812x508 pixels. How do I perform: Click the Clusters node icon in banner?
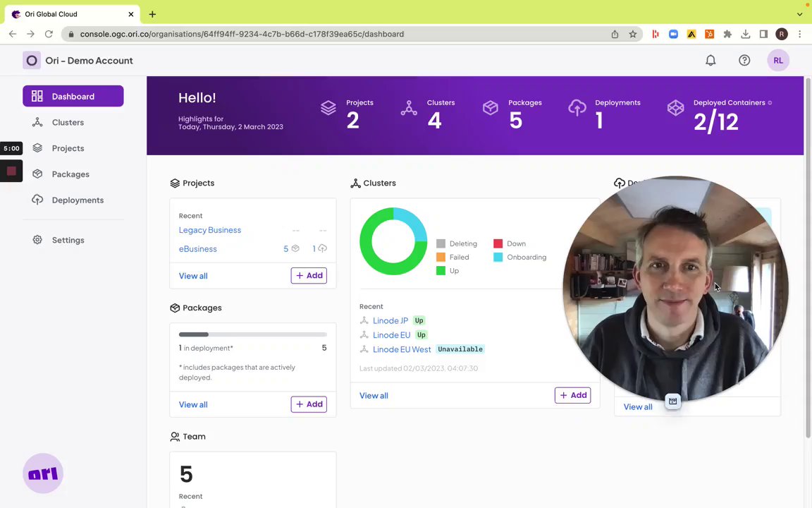(x=409, y=108)
